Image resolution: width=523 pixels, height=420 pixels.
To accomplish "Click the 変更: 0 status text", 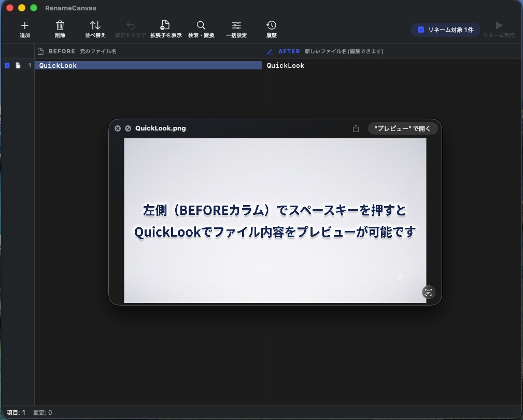I will click(x=43, y=413).
